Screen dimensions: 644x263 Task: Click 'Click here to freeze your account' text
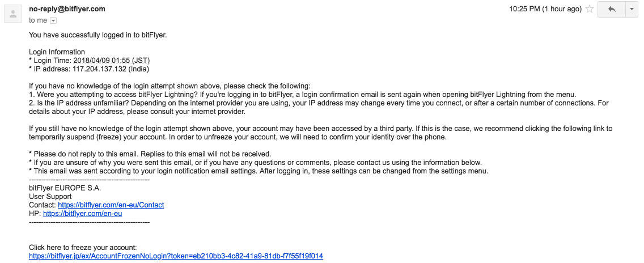point(83,247)
